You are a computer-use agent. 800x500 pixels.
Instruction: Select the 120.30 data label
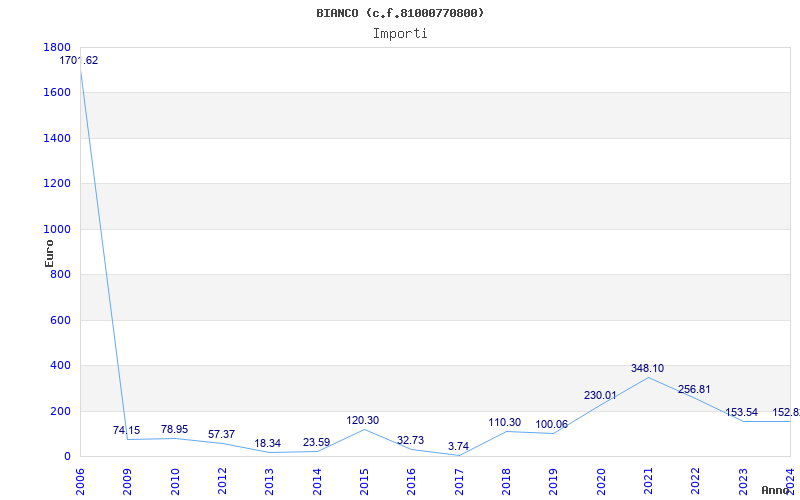[x=363, y=420]
